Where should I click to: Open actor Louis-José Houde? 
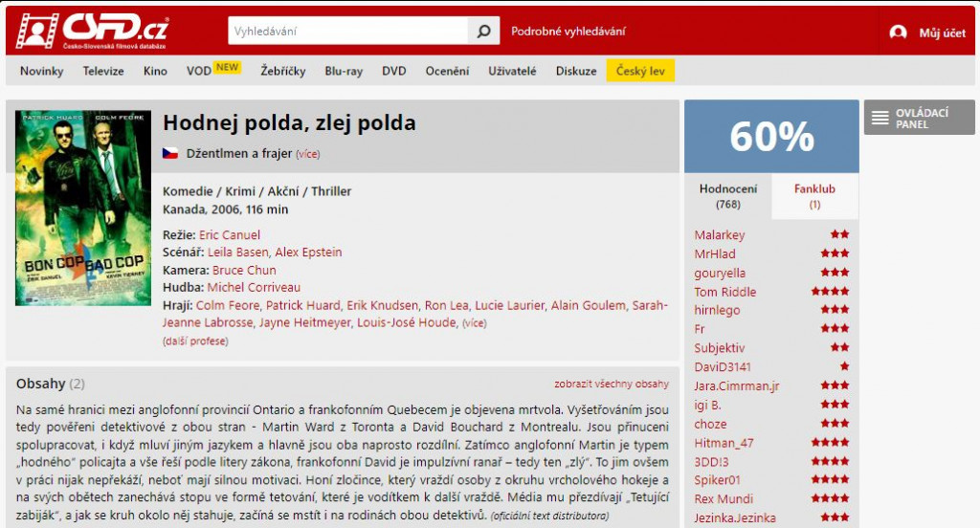[x=406, y=322]
